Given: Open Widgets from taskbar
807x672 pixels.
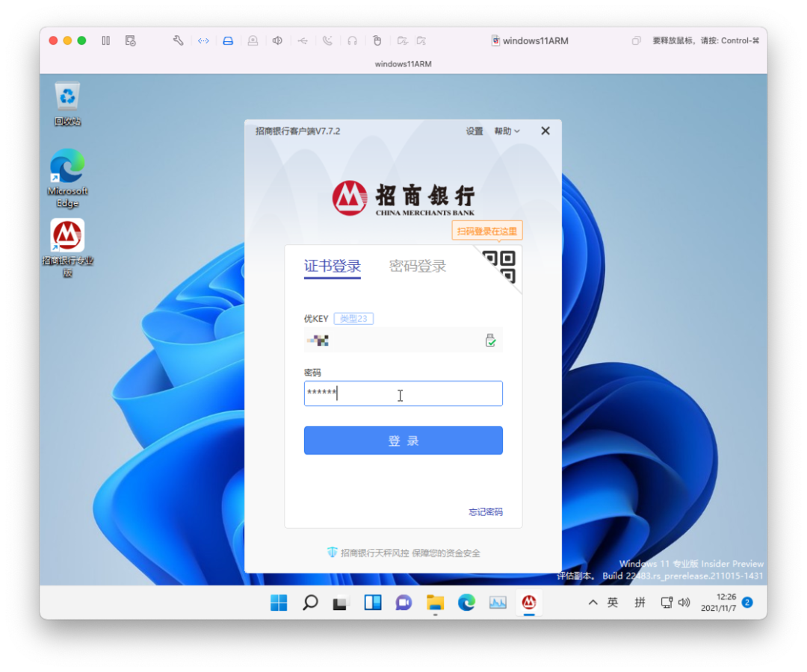Looking at the screenshot, I should click(373, 603).
